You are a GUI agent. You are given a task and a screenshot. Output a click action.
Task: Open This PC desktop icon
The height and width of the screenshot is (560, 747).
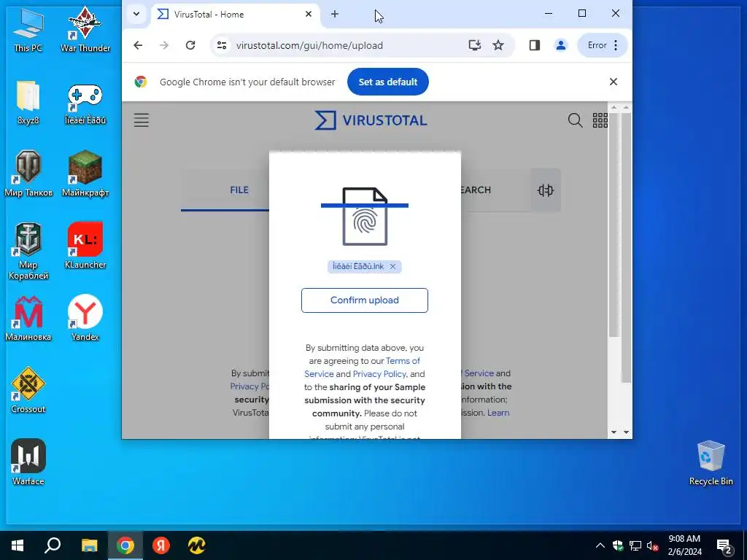[x=28, y=29]
